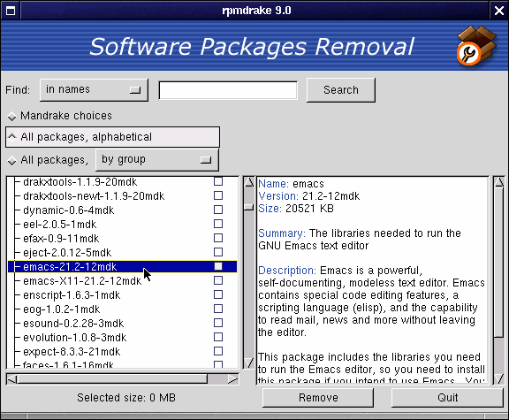
Task: Check the expect-8.3.3-21mdk checkbox
Action: [218, 351]
